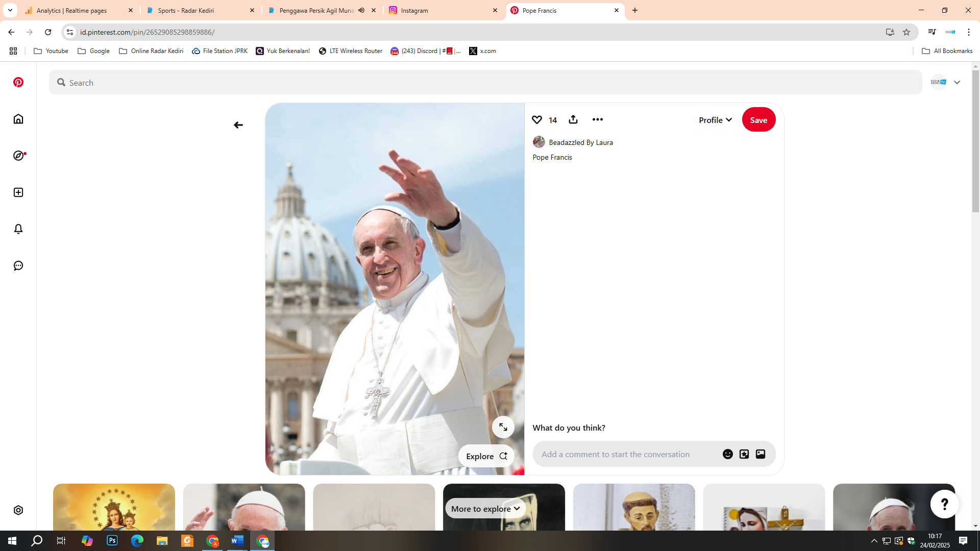Viewport: 980px width, 551px height.
Task: Click the heart react icon on the pin
Action: [536, 119]
